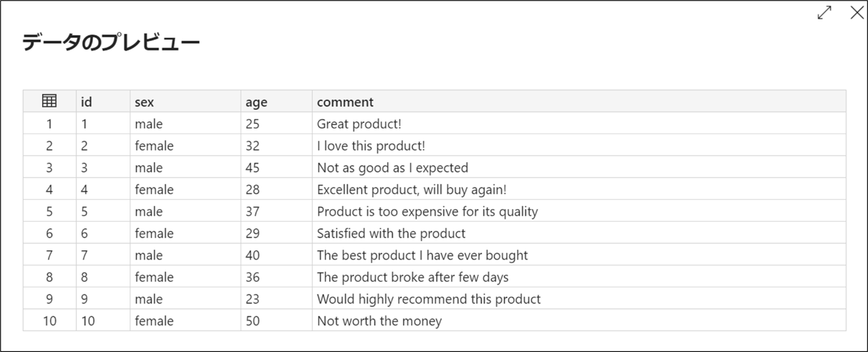Click 'Satisfied with the product' cell
This screenshot has width=868, height=352.
click(579, 233)
